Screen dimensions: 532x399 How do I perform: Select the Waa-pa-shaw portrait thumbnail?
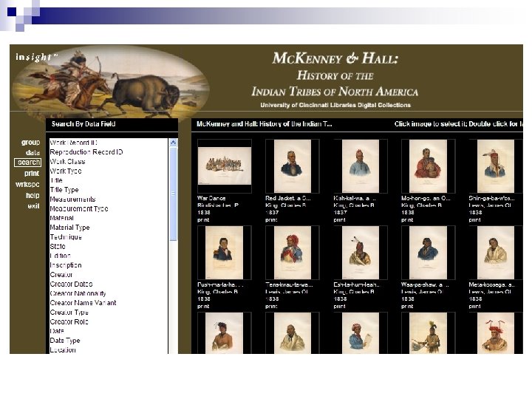(428, 253)
